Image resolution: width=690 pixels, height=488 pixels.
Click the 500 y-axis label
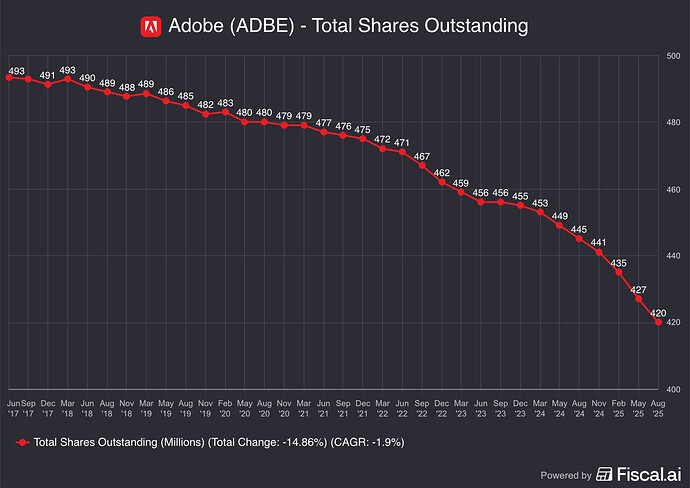pyautogui.click(x=673, y=56)
